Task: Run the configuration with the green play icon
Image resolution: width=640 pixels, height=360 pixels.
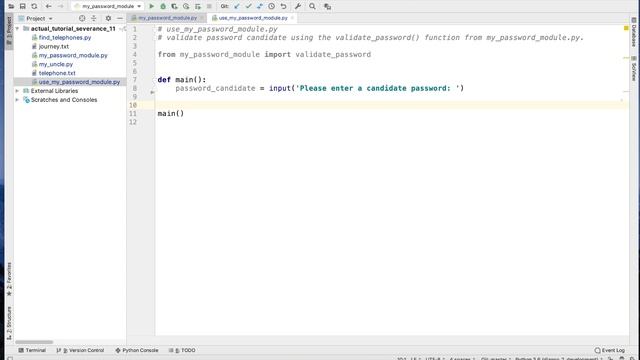Action: click(151, 6)
